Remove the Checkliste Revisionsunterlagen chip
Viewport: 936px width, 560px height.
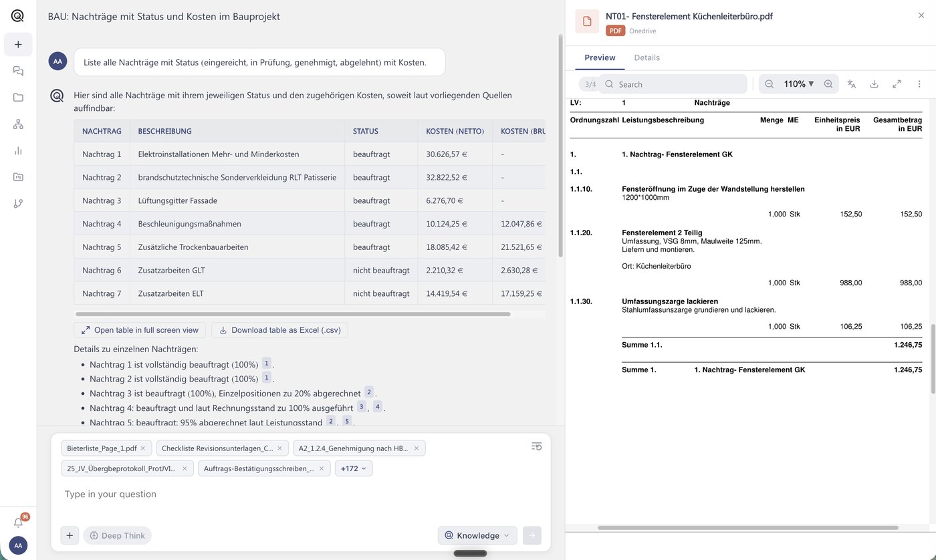click(279, 448)
